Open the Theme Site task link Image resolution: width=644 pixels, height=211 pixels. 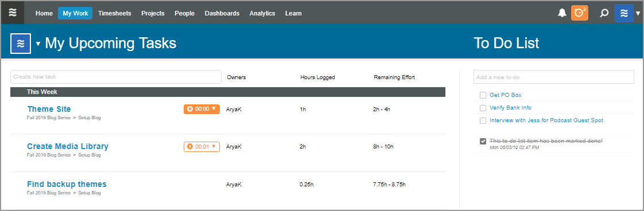coord(49,109)
